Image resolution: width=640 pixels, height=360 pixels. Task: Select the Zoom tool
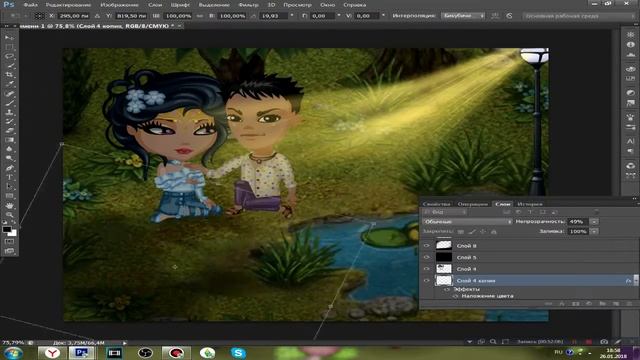pyautogui.click(x=9, y=214)
